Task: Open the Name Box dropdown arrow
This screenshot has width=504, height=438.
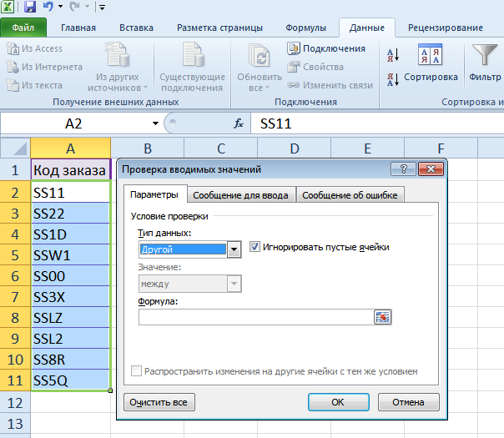Action: coord(153,123)
